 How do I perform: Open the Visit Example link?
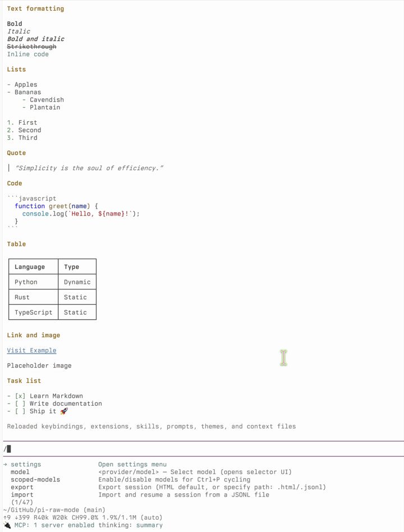(31, 350)
